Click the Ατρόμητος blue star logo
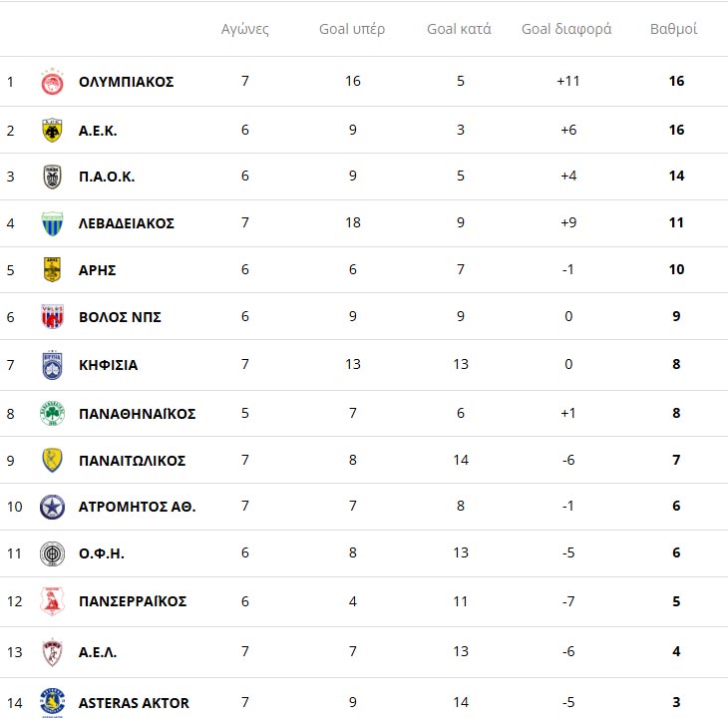This screenshot has height=726, width=728. pyautogui.click(x=52, y=507)
